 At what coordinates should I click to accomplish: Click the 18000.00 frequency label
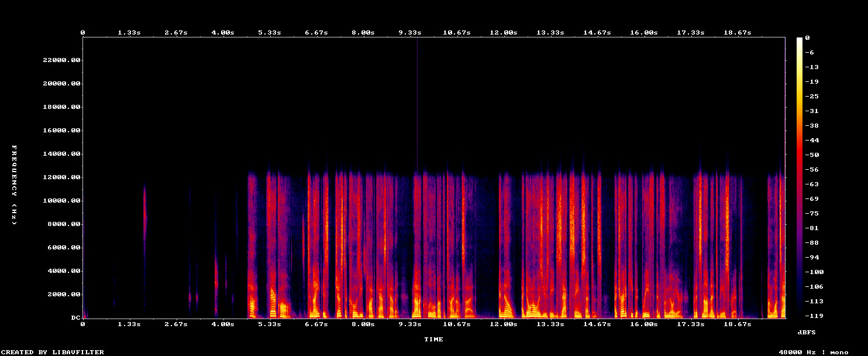(x=61, y=107)
